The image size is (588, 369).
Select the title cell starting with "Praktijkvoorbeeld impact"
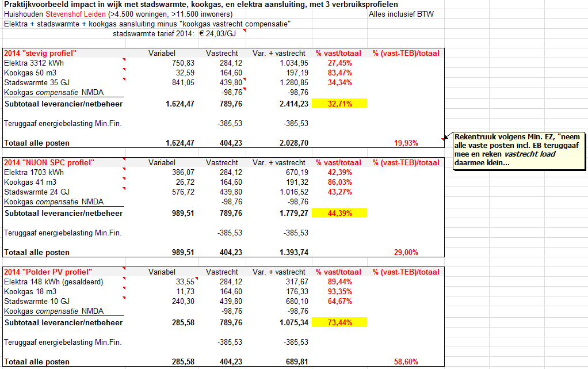pos(201,5)
